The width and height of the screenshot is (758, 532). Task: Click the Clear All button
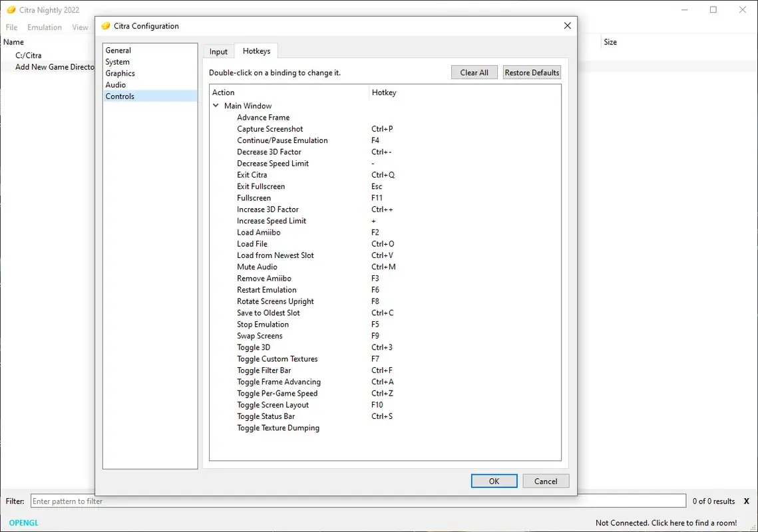tap(474, 72)
